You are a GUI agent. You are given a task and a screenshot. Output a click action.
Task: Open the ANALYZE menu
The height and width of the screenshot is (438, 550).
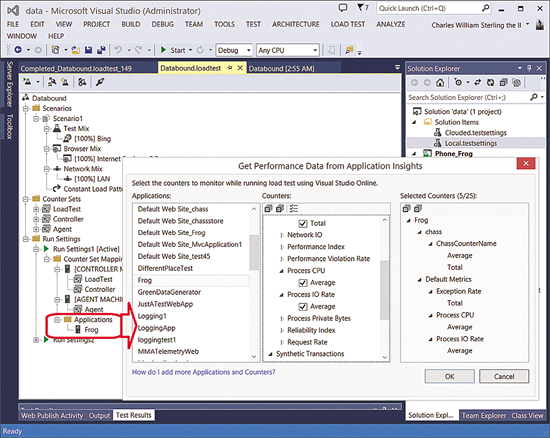click(391, 24)
